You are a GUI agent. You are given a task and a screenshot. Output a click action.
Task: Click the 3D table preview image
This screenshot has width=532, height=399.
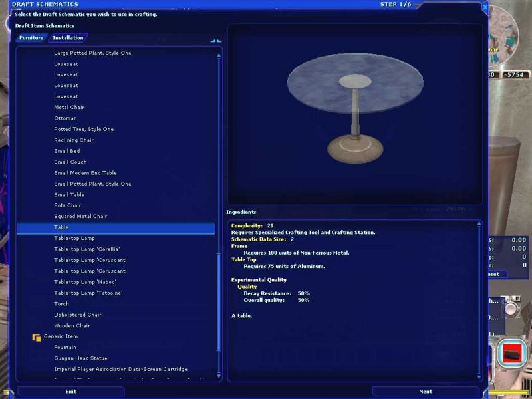coord(355,113)
